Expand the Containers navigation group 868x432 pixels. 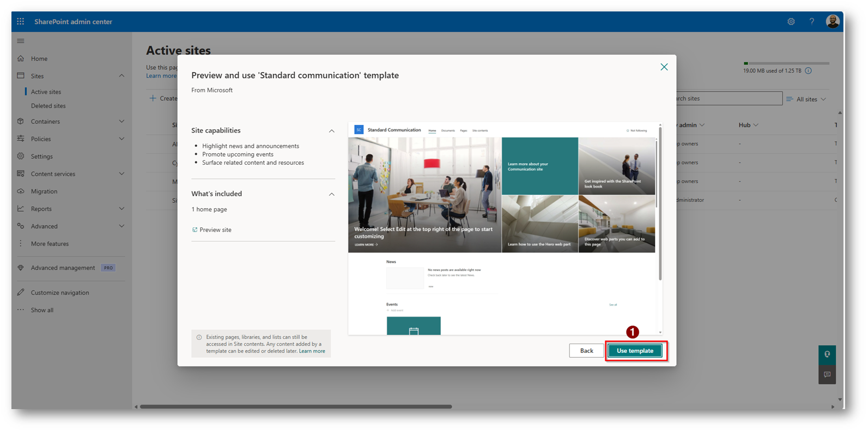tap(122, 121)
